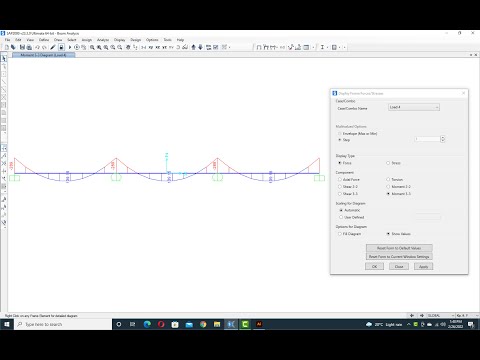Viewport: 480px width, 360px height.
Task: Click the Move Down in List arrow icon
Action: (x=200, y=47)
